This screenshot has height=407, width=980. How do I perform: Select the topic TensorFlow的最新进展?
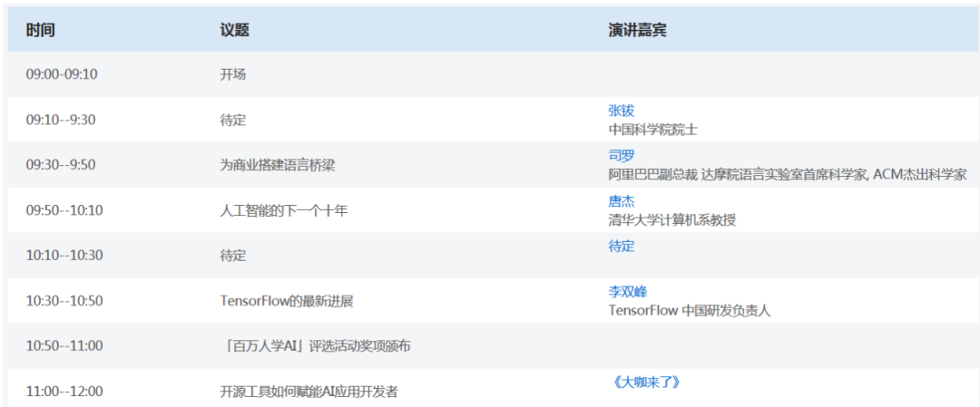(x=287, y=301)
